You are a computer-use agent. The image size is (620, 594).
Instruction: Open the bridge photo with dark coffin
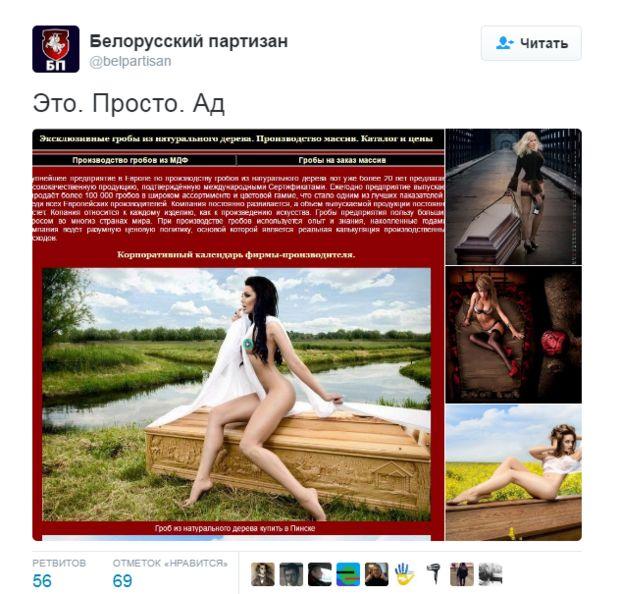click(513, 197)
